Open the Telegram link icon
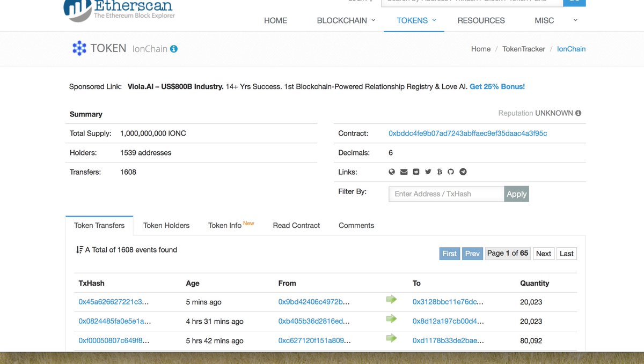Viewport: 644px width, 364px height. click(x=463, y=172)
